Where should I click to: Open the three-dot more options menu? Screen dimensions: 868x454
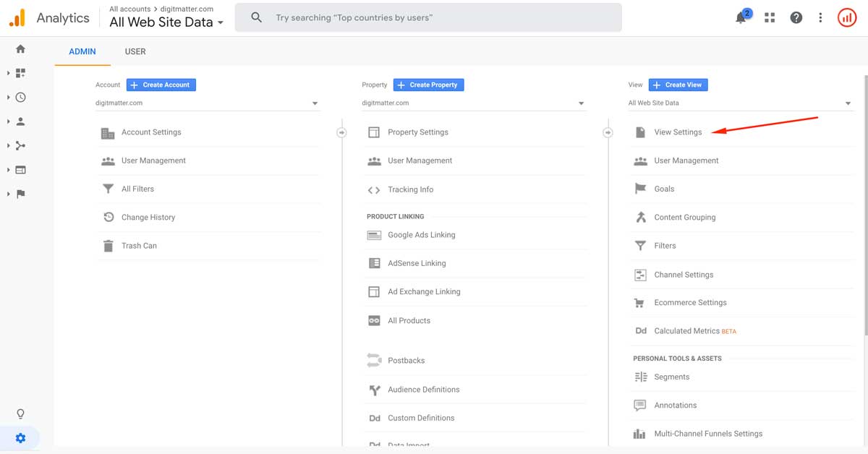click(x=820, y=17)
